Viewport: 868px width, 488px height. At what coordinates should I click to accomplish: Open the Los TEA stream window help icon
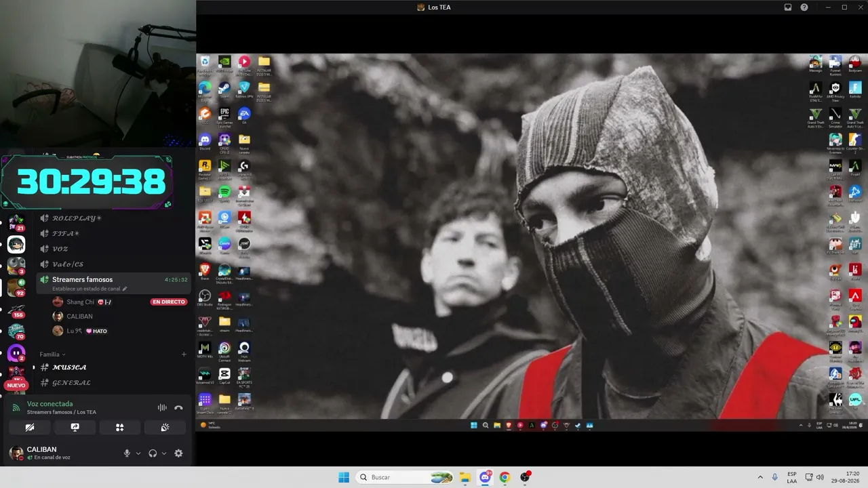[x=804, y=7]
